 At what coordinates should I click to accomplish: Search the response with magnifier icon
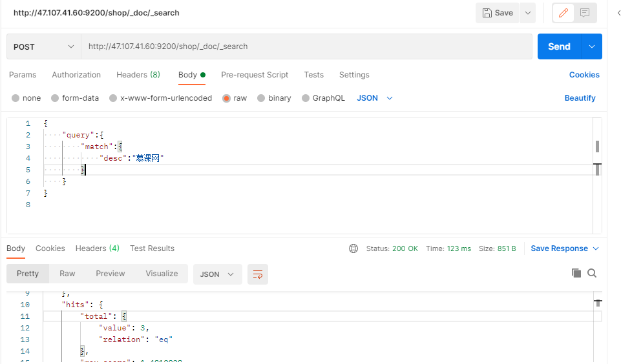pyautogui.click(x=592, y=273)
